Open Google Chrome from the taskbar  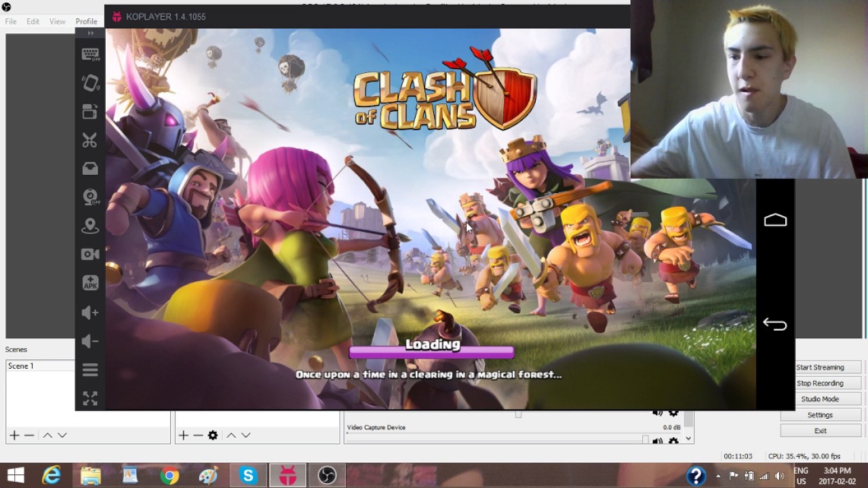tap(170, 476)
